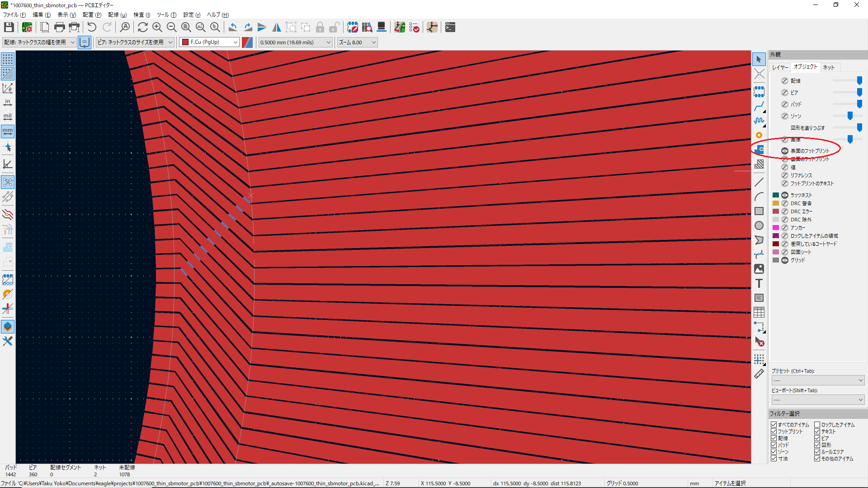This screenshot has height=488, width=868.
Task: Select the arrow selection tool
Action: (x=759, y=59)
